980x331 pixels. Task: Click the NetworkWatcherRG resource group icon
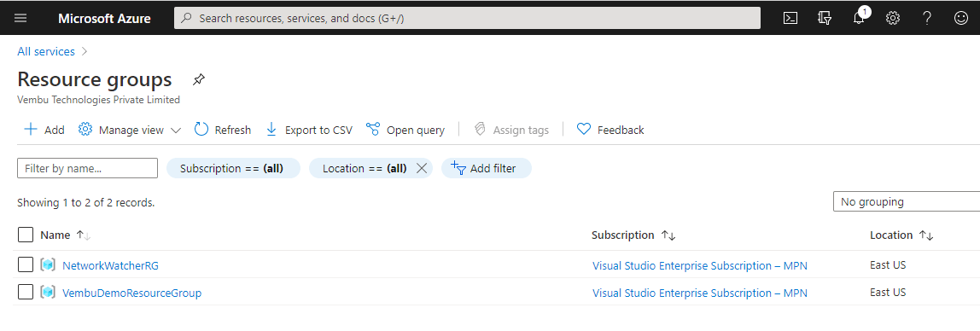point(48,264)
